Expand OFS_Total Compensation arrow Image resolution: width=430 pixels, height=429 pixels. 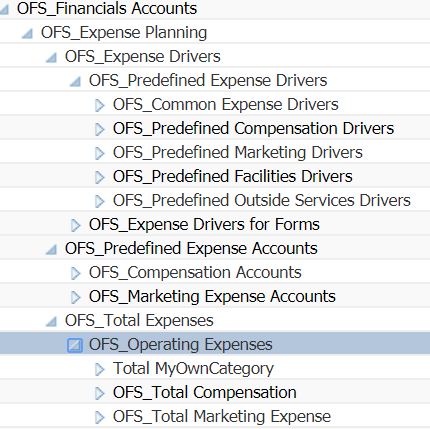[x=99, y=393]
